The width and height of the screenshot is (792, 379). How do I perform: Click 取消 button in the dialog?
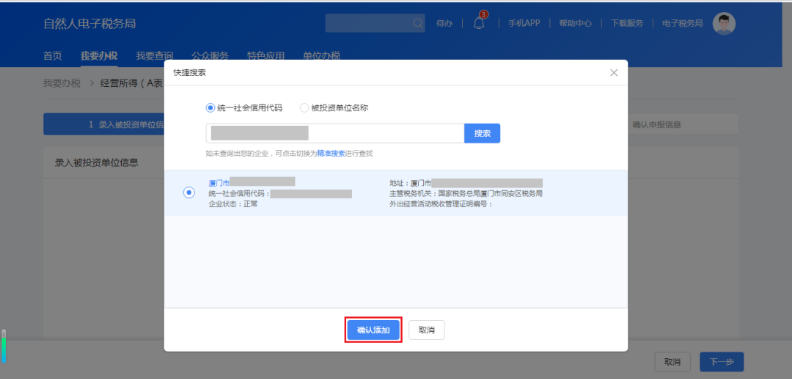pyautogui.click(x=426, y=330)
